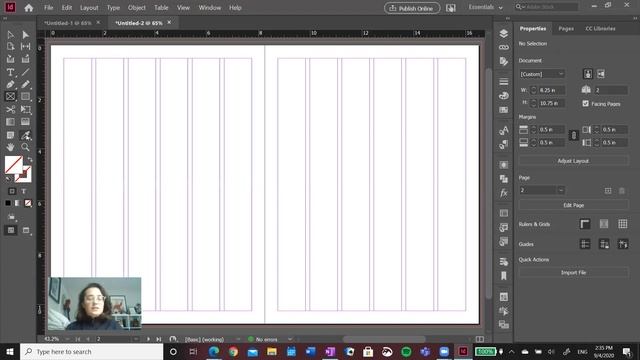Open the Links panel icon
The width and height of the screenshot is (640, 360).
[504, 47]
